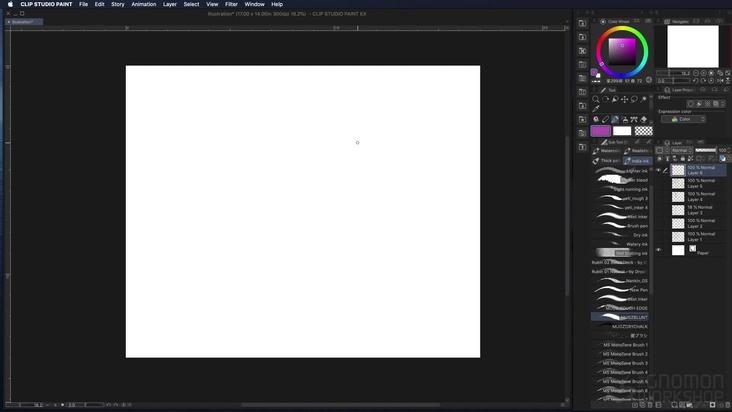Toggle visibility of Layer 6
732x412 pixels.
click(x=658, y=171)
